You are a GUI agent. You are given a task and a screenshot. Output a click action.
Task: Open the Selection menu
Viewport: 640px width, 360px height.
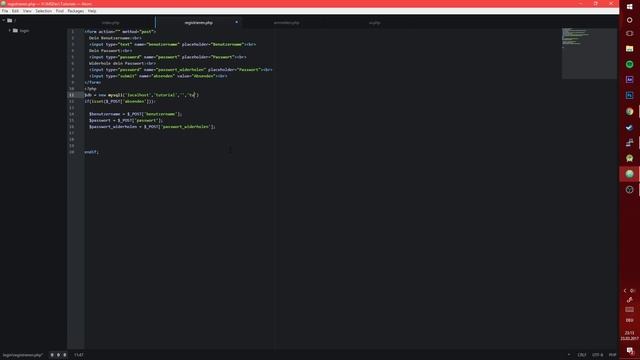tap(43, 11)
